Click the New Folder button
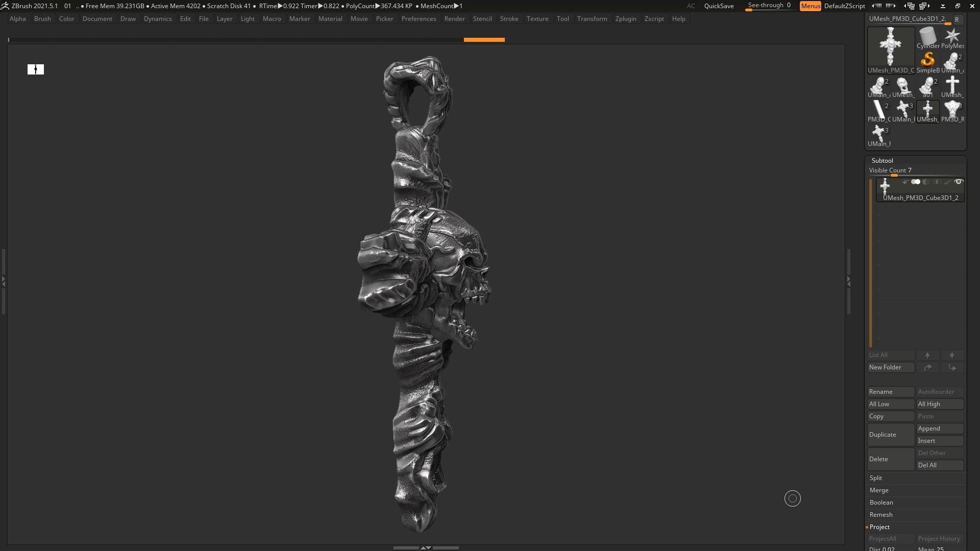Image resolution: width=980 pixels, height=551 pixels. click(891, 367)
